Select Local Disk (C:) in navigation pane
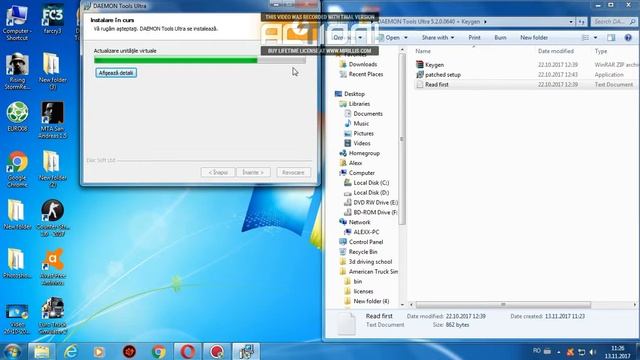 click(x=371, y=183)
